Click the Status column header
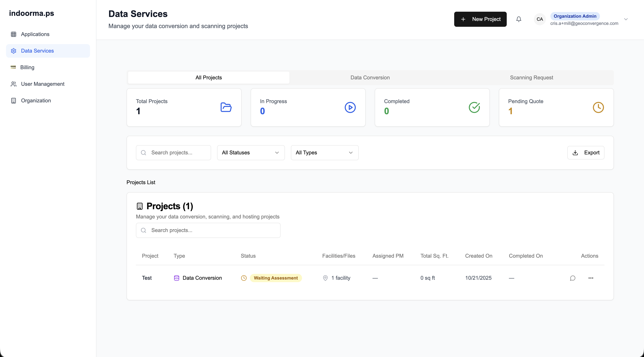The height and width of the screenshot is (357, 644). pos(248,256)
